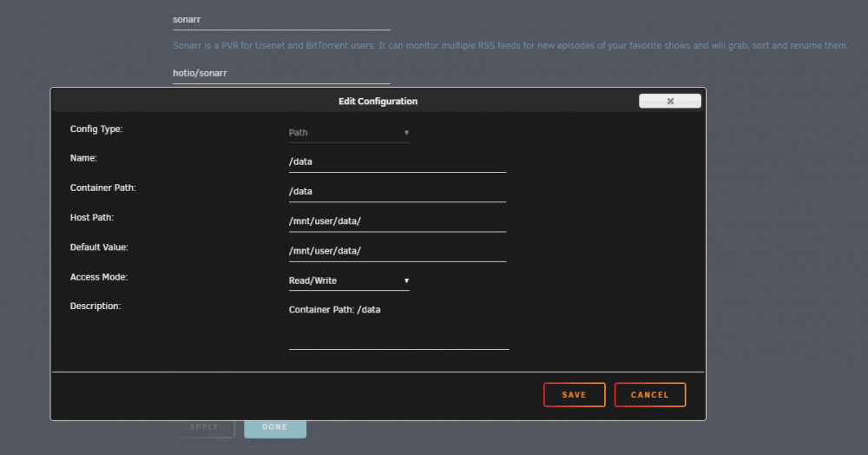Cancel the configuration edit
This screenshot has width=868, height=455.
pos(650,395)
